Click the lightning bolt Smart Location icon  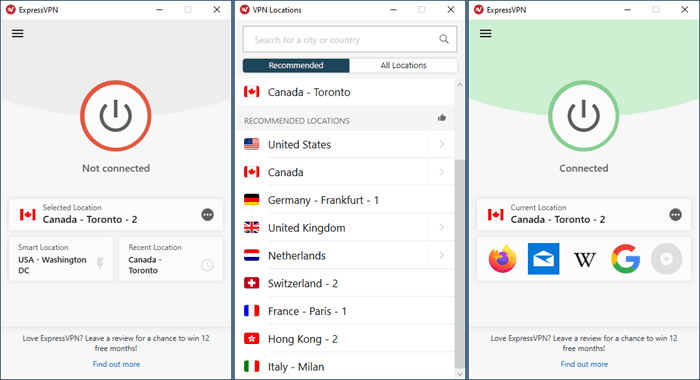[x=100, y=264]
